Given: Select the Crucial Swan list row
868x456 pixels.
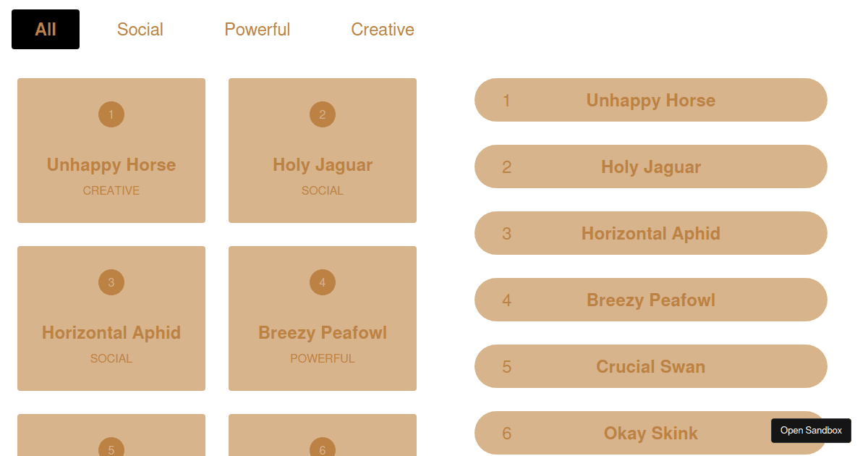Looking at the screenshot, I should point(650,366).
